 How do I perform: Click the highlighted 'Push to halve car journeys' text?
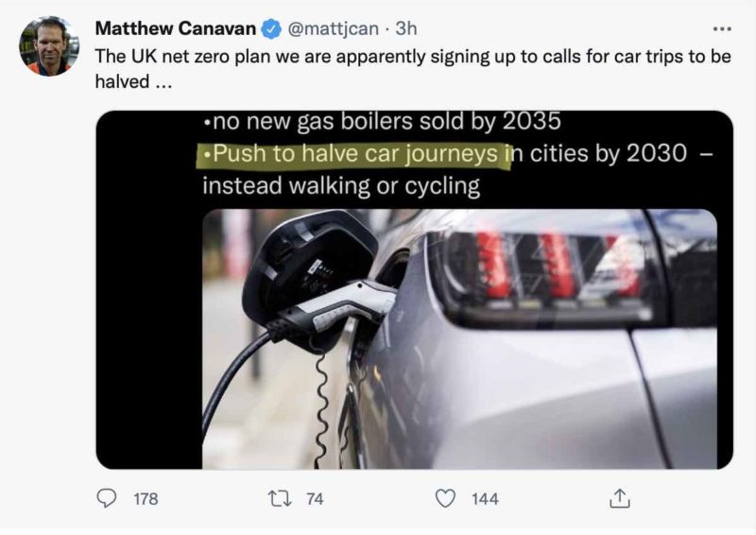coord(354,153)
